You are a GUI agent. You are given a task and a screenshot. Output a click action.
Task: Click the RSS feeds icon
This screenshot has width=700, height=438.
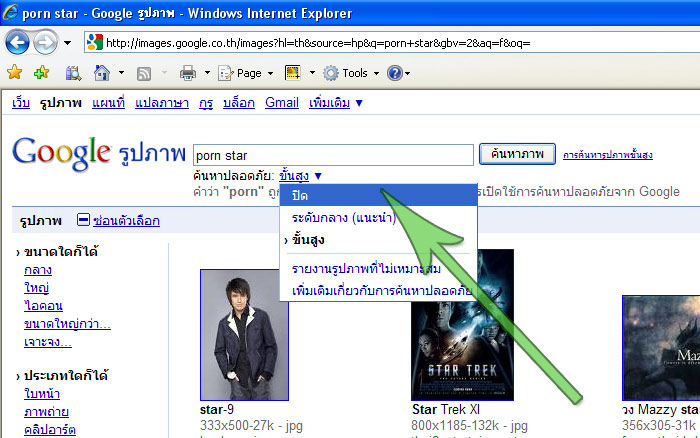click(144, 73)
